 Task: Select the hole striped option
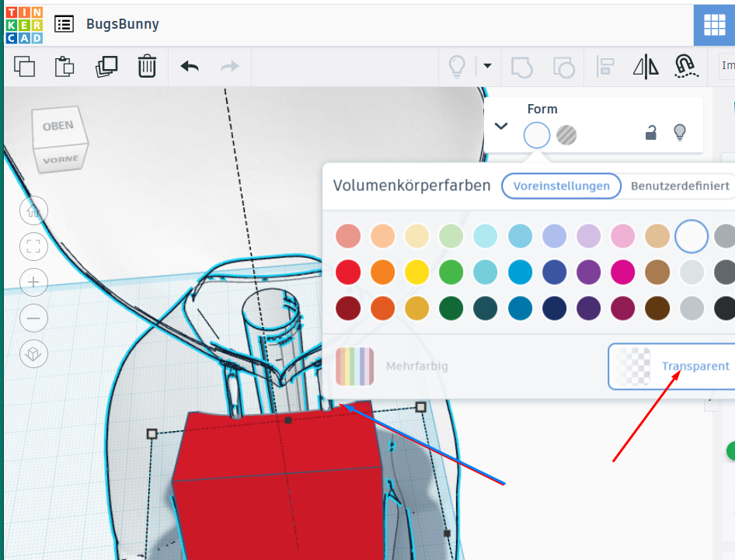[566, 135]
